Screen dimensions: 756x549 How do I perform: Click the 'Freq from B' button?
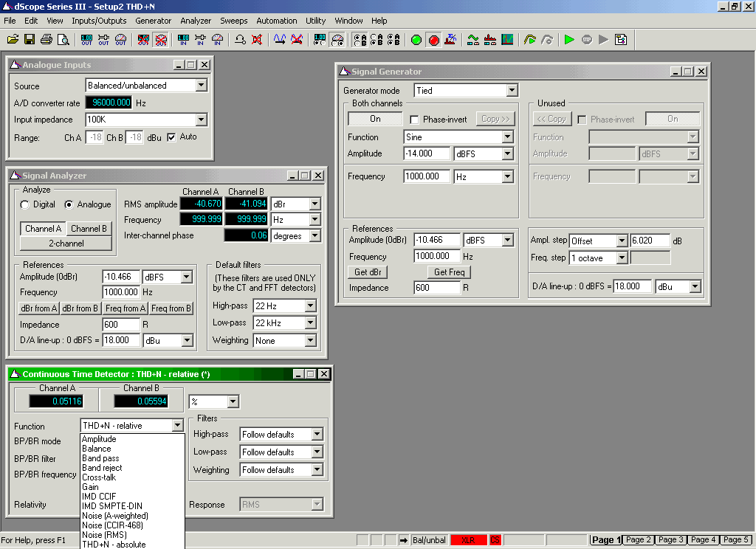pos(171,308)
